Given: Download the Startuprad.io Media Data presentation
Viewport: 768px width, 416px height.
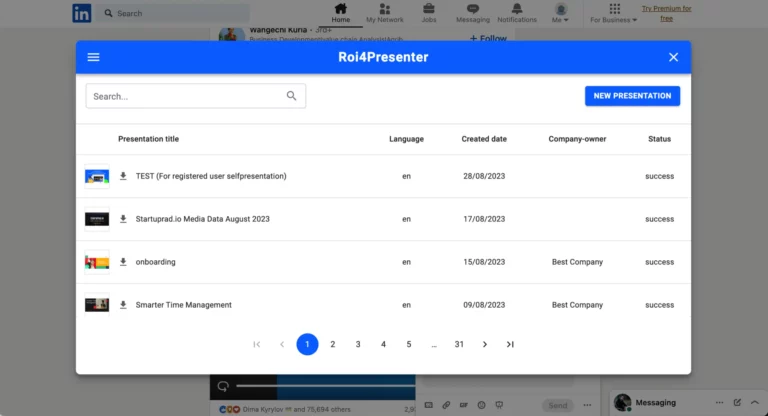Looking at the screenshot, I should coord(123,219).
